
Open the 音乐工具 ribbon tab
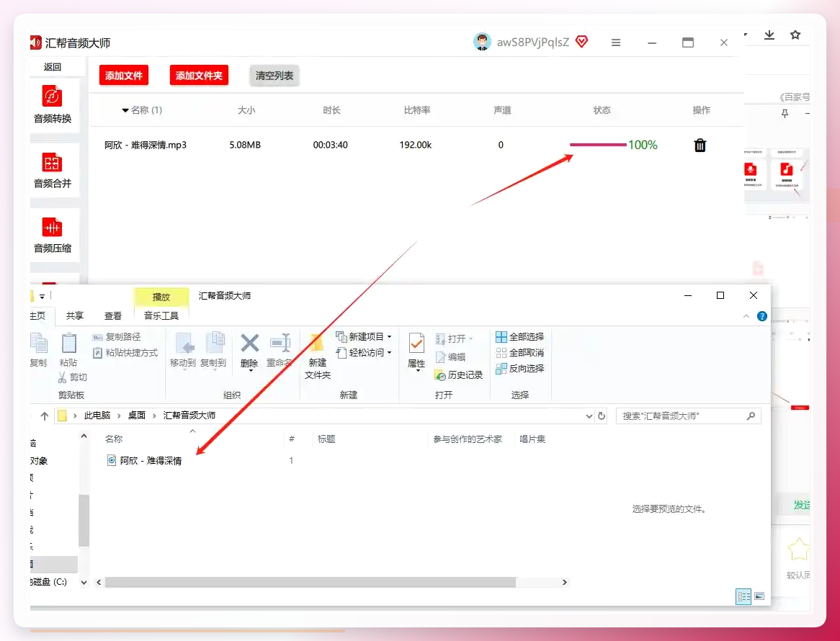pos(161,316)
